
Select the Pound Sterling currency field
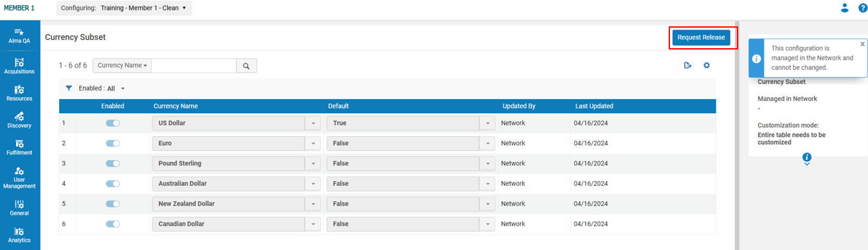click(228, 163)
